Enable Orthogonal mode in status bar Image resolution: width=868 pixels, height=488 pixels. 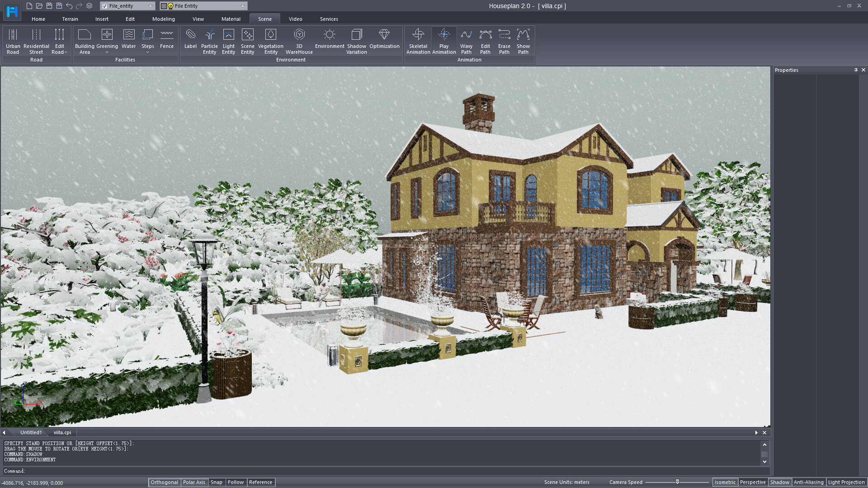(164, 482)
